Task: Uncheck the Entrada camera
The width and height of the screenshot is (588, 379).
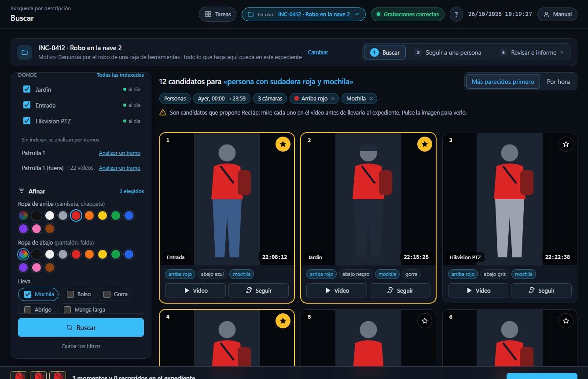Action: 26,105
